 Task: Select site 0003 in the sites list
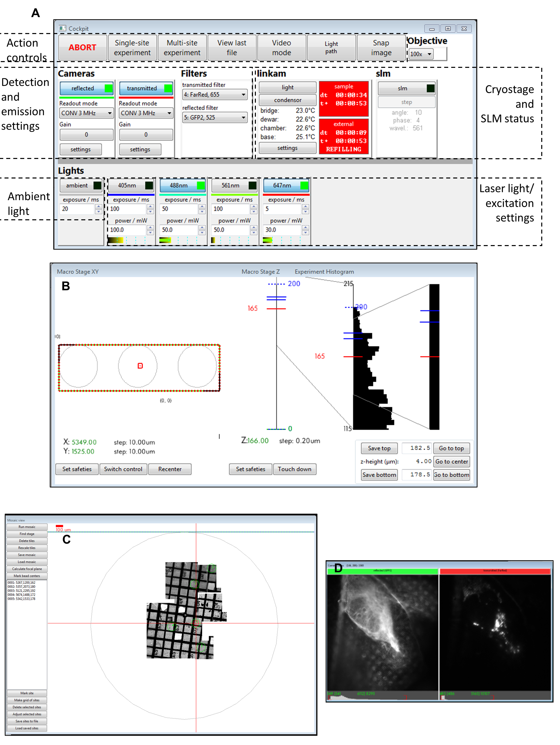click(x=22, y=591)
